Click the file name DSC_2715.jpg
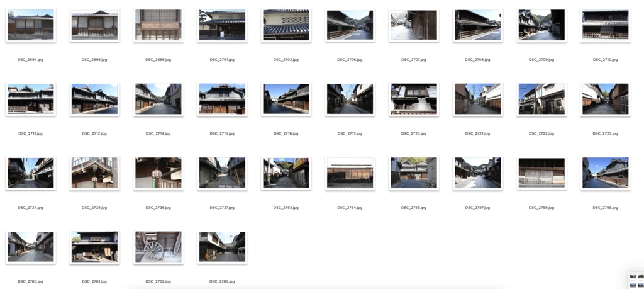This screenshot has height=289, width=644. pyautogui.click(x=222, y=133)
